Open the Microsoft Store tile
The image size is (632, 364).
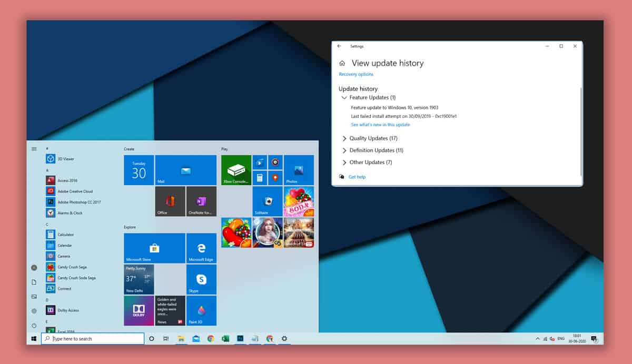(154, 248)
